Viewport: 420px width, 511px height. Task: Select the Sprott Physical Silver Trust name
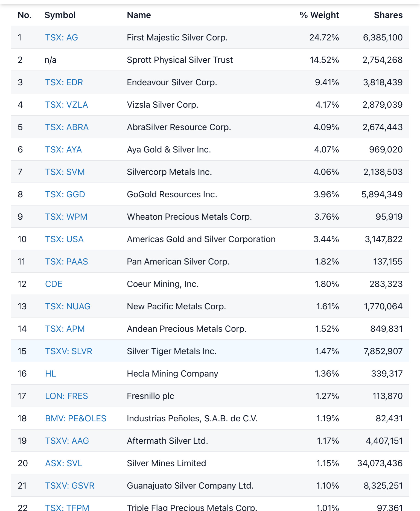tap(180, 60)
